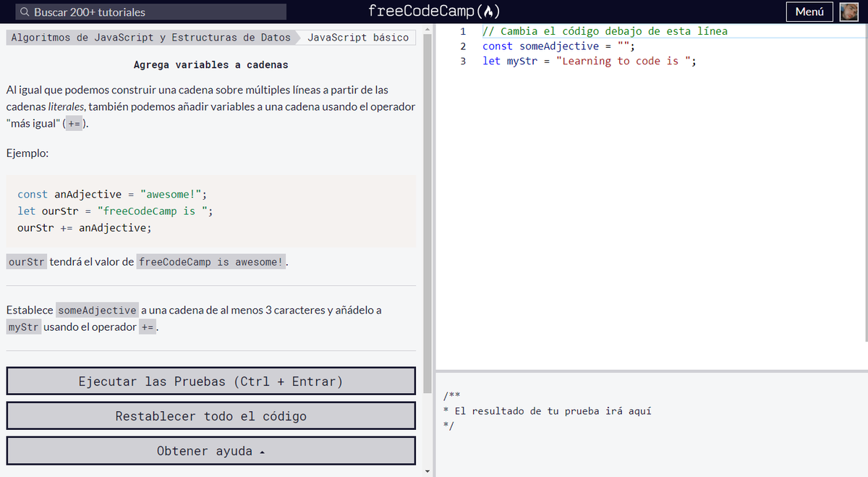Screen dimensions: 868x477
Task: Click inline code freeCodeCamp is awesome!
Action: coord(211,262)
